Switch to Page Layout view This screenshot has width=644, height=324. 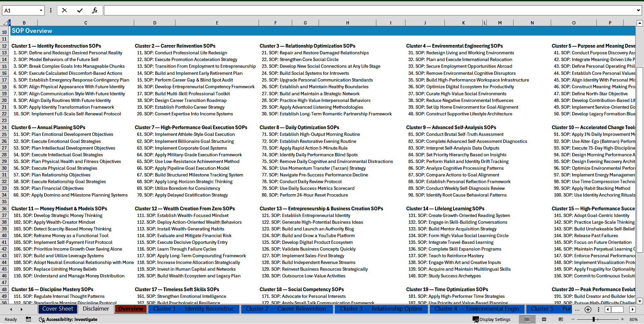(x=544, y=319)
